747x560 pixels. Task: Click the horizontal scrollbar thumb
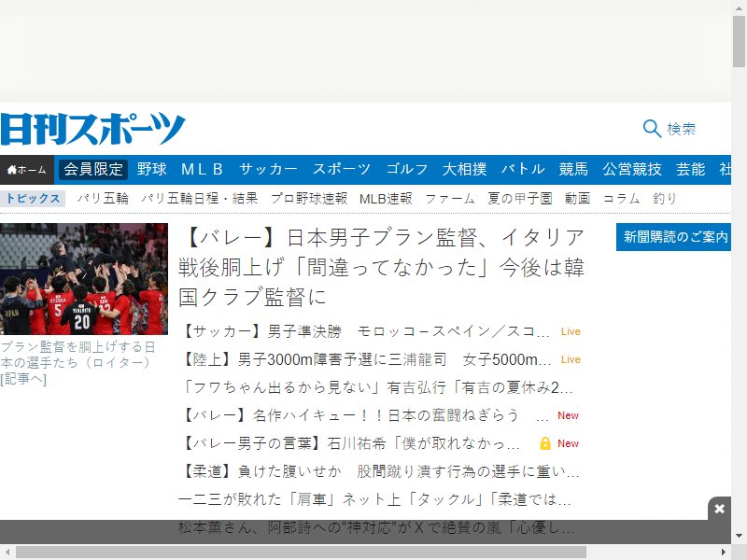pyautogui.click(x=301, y=553)
